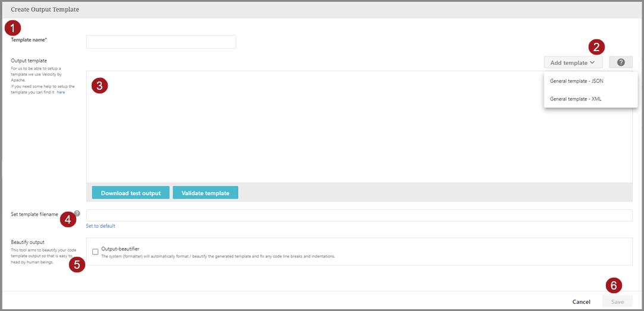
Task: Choose General template - XML
Action: (576, 99)
